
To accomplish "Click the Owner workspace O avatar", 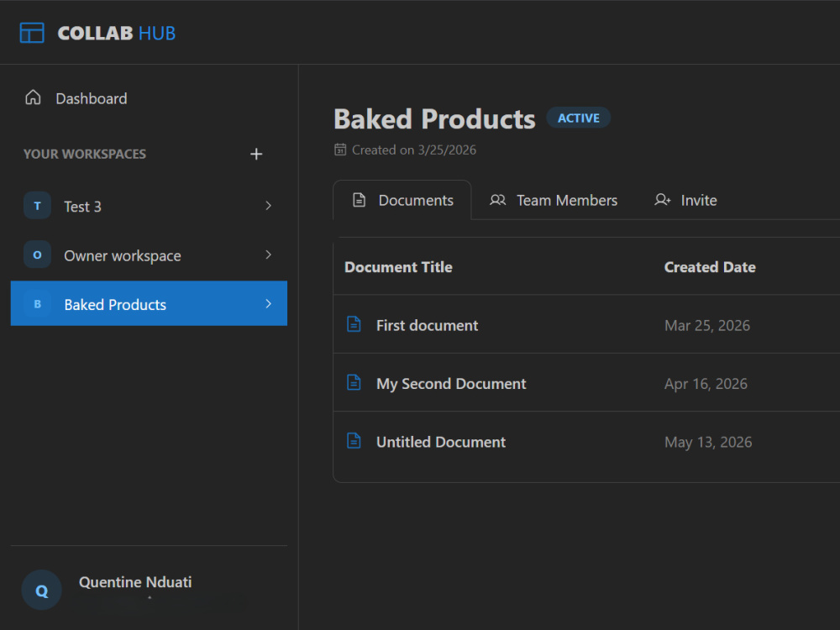I will (37, 255).
